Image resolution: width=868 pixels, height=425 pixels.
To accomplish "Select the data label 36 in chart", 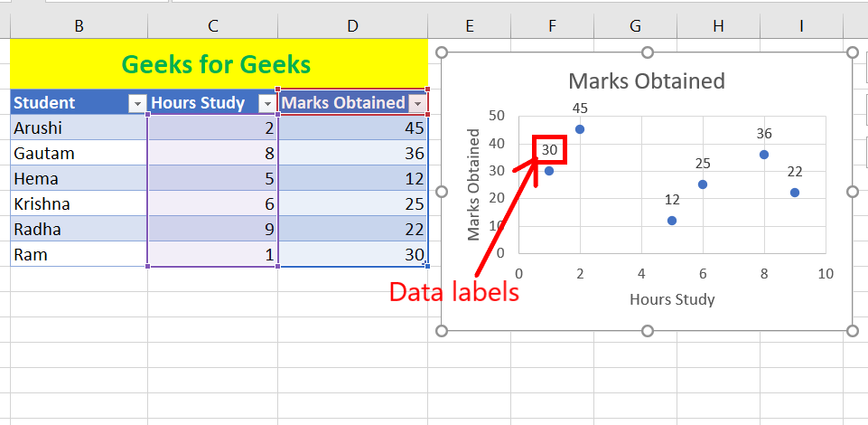I will point(764,134).
